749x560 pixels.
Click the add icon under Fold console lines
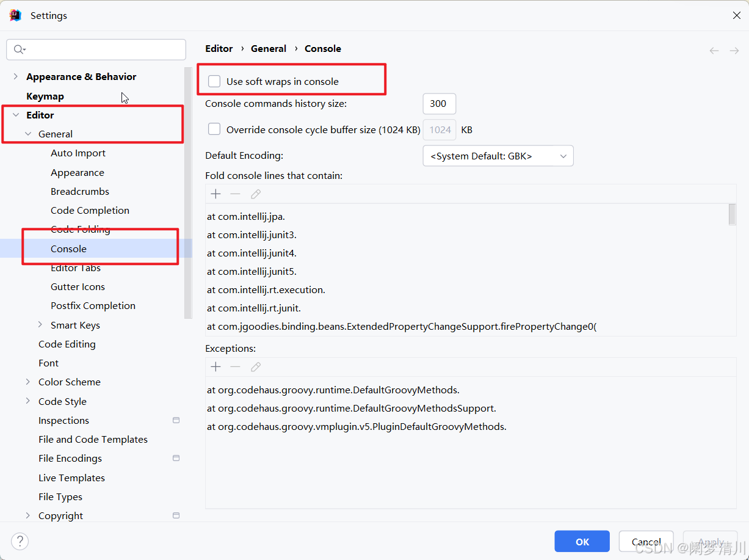215,194
